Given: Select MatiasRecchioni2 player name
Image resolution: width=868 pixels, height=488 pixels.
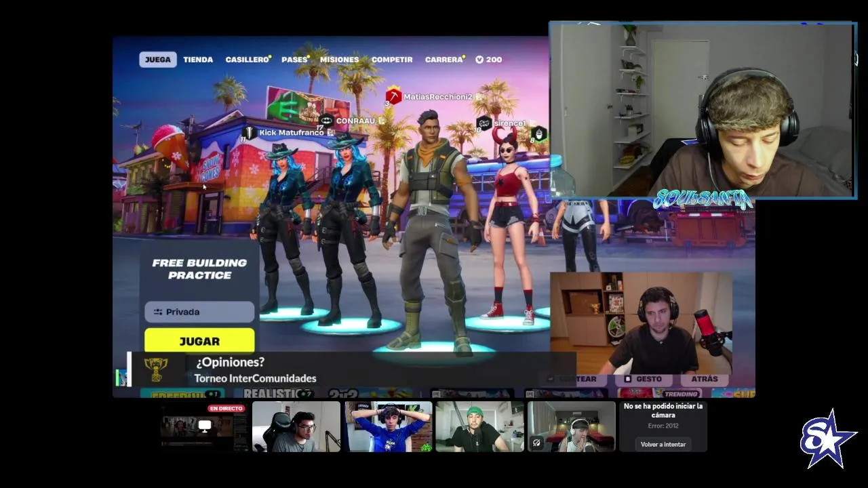Looking at the screenshot, I should (437, 97).
